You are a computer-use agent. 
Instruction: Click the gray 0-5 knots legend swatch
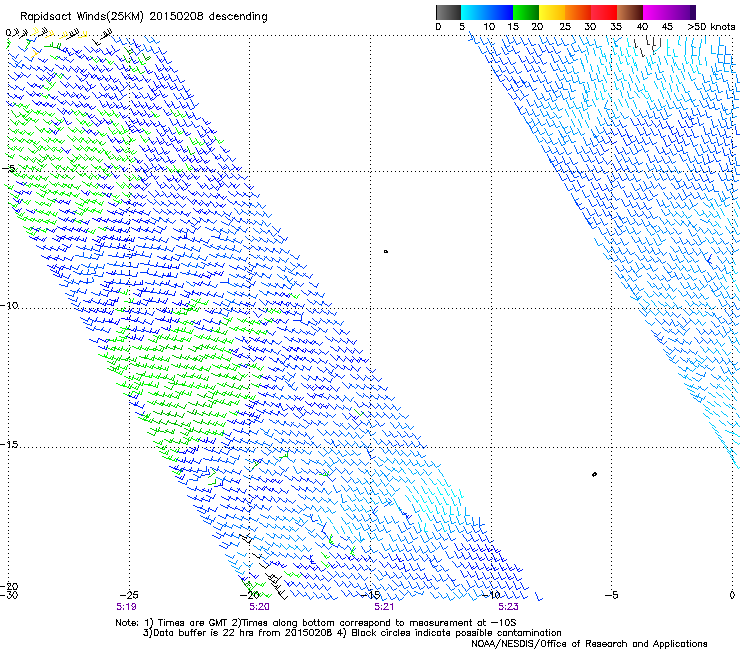click(448, 12)
